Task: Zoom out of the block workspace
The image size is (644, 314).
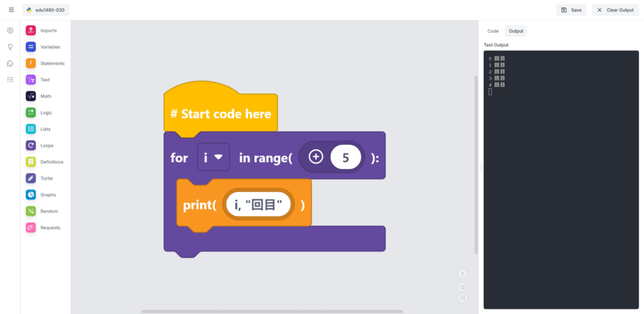Action: [x=463, y=298]
